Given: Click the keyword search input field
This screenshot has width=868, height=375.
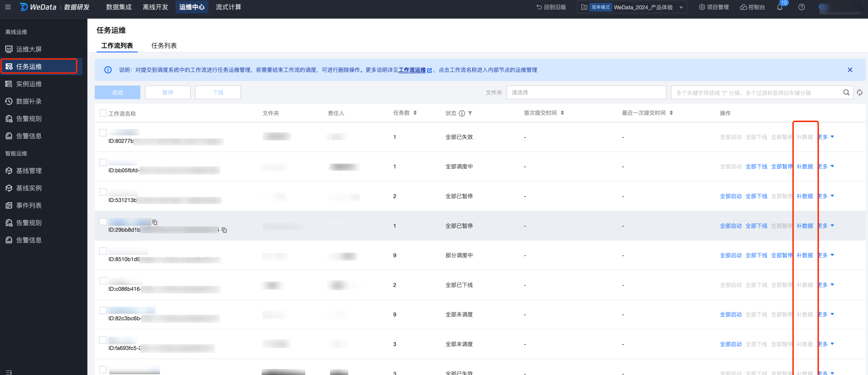Looking at the screenshot, I should tap(755, 92).
